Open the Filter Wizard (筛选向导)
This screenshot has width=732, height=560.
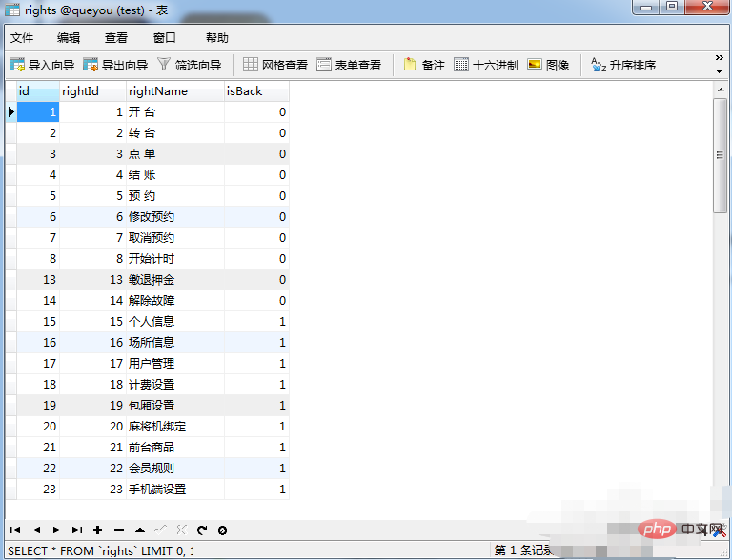click(189, 65)
